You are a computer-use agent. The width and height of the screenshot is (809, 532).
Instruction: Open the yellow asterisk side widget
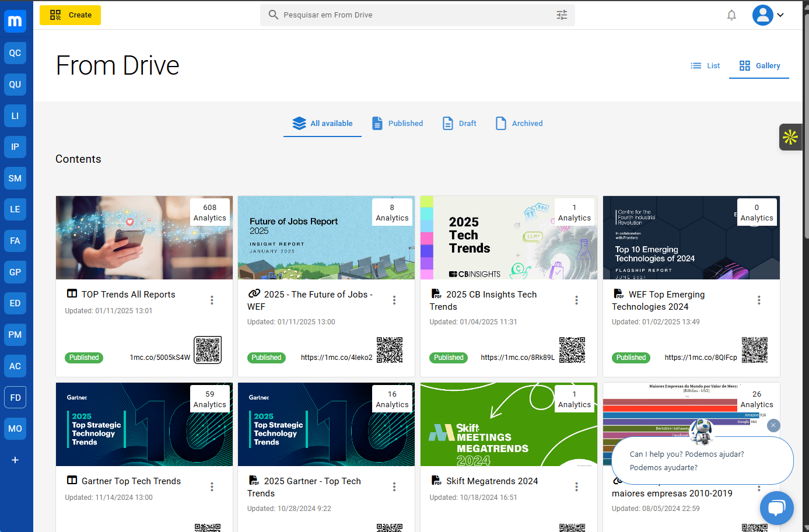click(790, 137)
